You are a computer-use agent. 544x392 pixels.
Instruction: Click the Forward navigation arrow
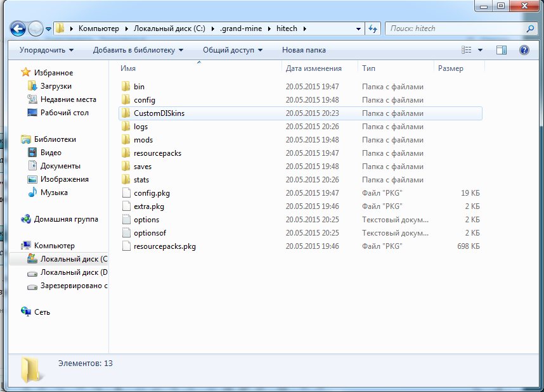tap(36, 28)
